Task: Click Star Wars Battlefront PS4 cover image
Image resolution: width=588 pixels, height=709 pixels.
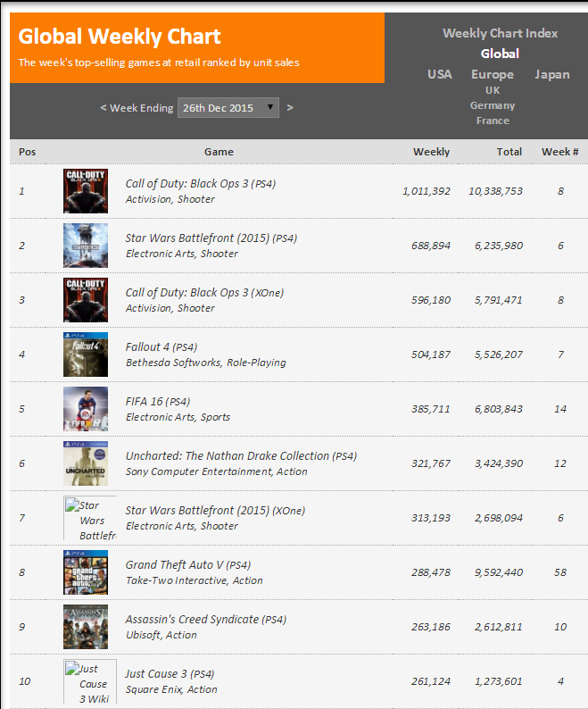Action: (86, 246)
